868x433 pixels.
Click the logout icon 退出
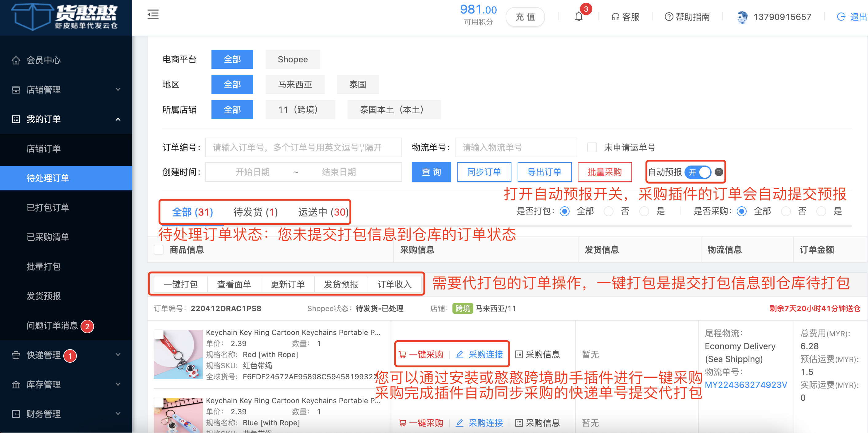coord(841,17)
